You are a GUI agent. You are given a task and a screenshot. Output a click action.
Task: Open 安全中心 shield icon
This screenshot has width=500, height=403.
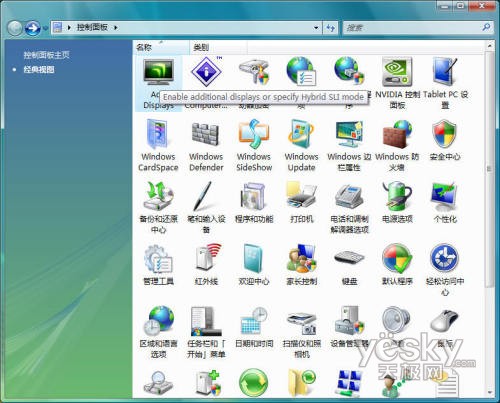[445, 141]
